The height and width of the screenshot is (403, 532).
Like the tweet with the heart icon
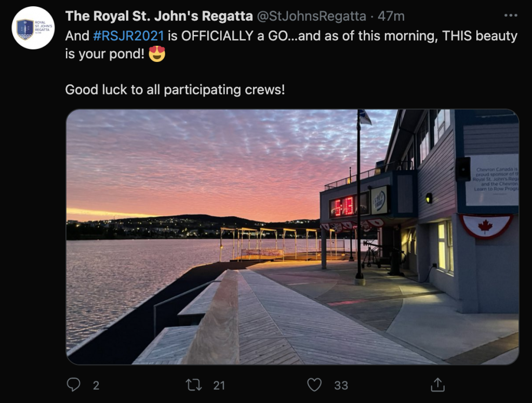pyautogui.click(x=314, y=385)
